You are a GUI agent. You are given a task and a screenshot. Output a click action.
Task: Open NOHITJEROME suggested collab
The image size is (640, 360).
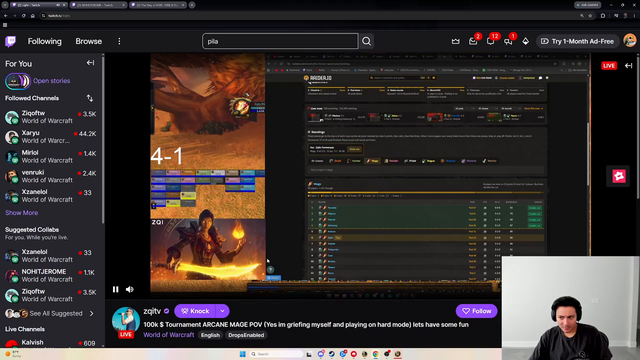pyautogui.click(x=51, y=276)
